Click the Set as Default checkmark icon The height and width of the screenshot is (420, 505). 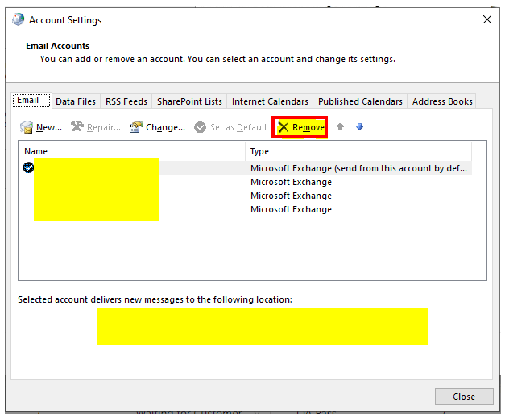click(200, 127)
